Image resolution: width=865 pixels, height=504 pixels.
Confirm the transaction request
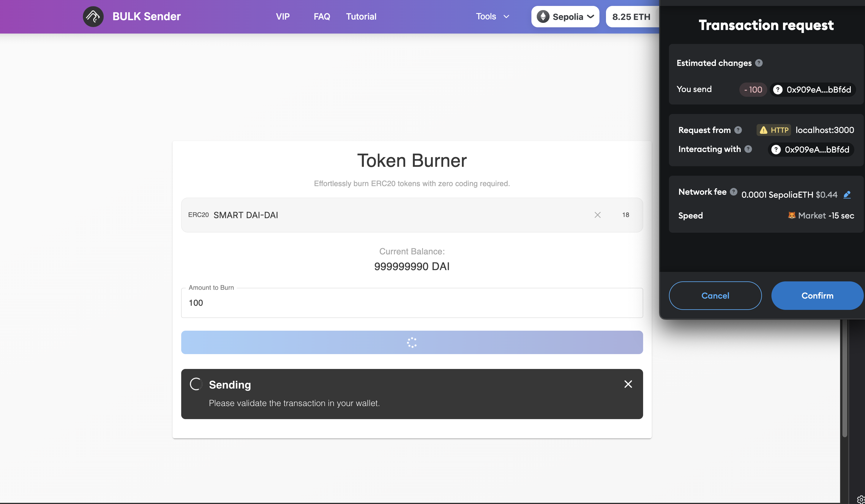[817, 295]
